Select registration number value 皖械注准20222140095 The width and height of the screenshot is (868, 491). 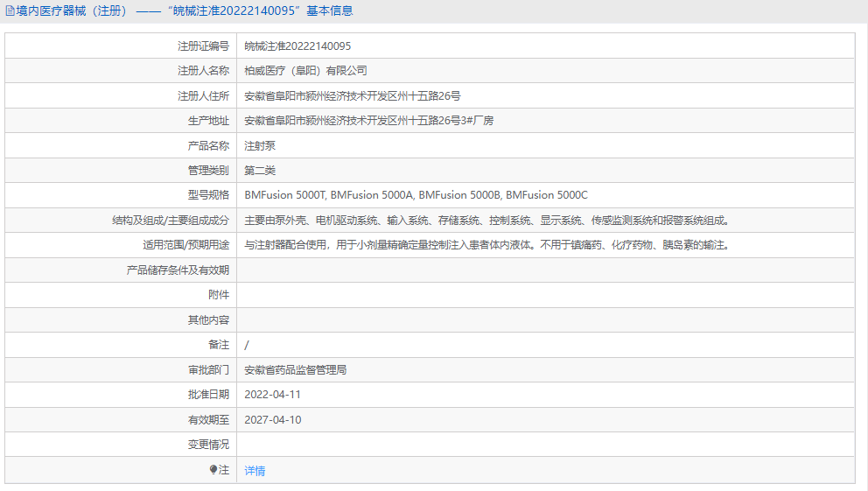pyautogui.click(x=297, y=46)
